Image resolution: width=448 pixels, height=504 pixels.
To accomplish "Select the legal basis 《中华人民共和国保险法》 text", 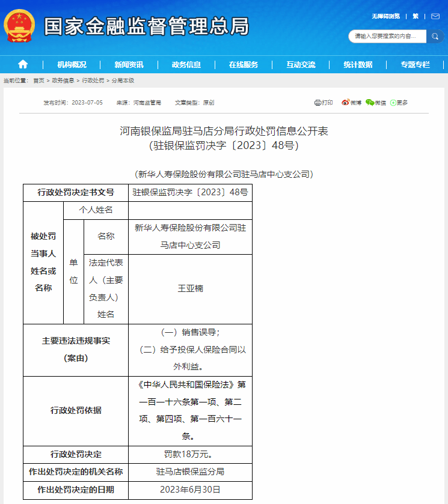I will (186, 384).
